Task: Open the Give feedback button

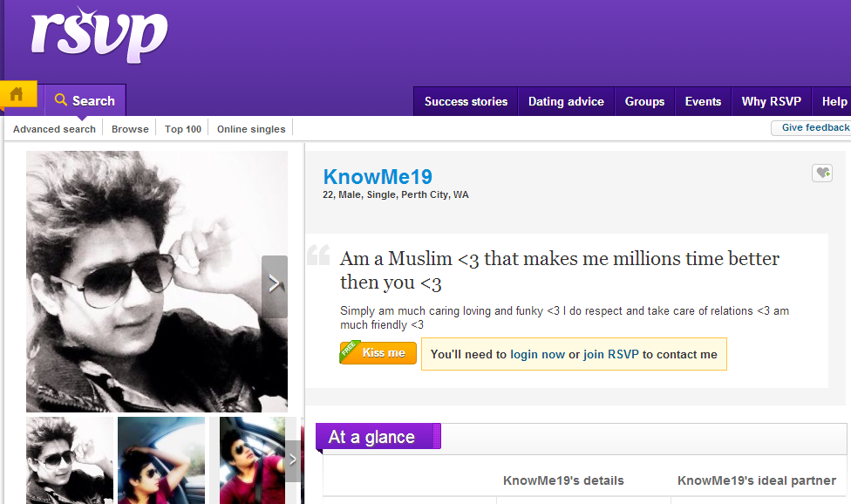Action: click(x=812, y=127)
